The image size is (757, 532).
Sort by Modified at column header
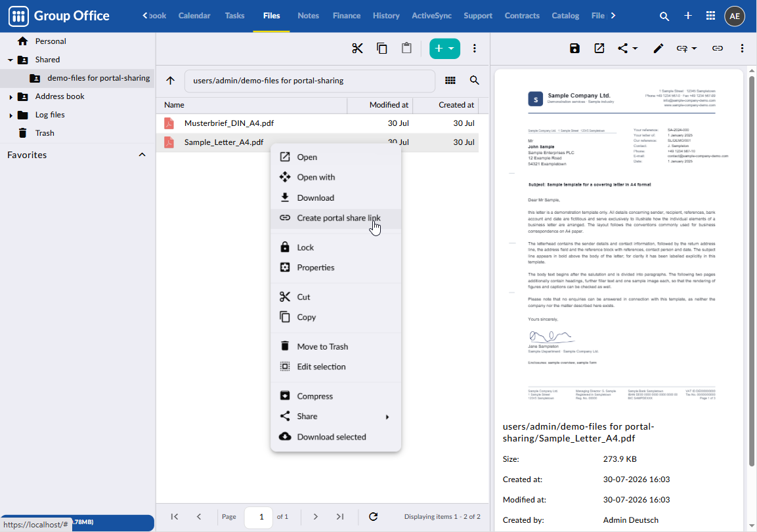pos(380,105)
